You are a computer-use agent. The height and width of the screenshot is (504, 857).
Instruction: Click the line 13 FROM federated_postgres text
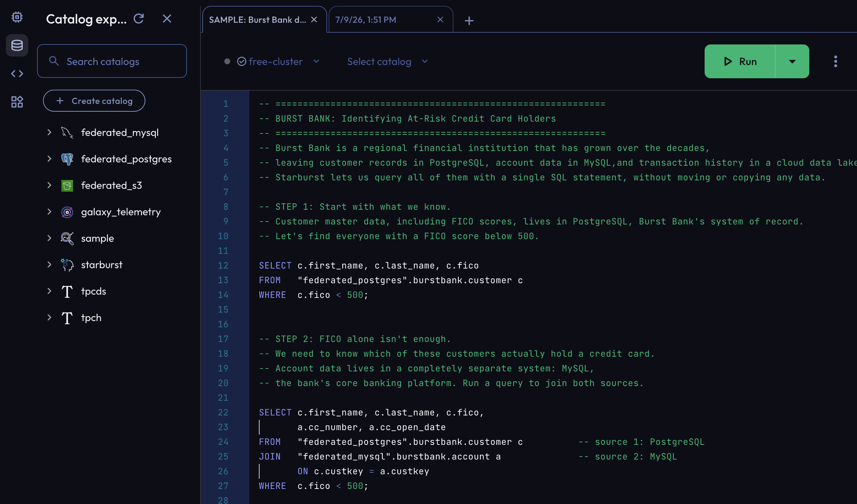pyautogui.click(x=391, y=280)
